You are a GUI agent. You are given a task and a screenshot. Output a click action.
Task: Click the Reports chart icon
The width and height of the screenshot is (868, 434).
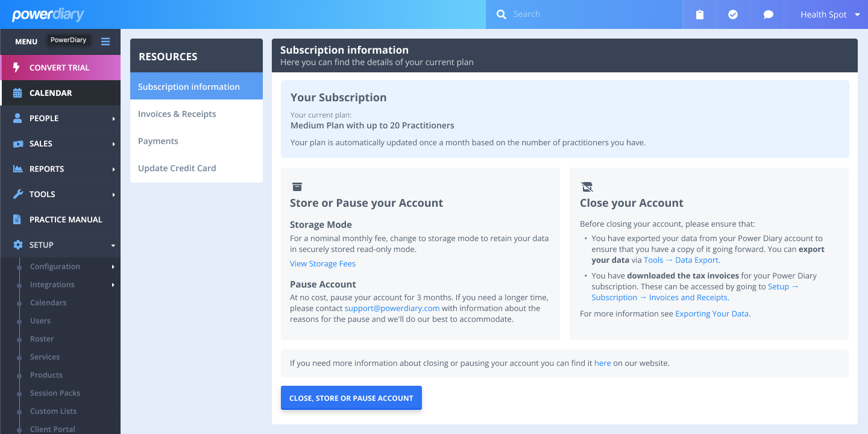click(17, 169)
